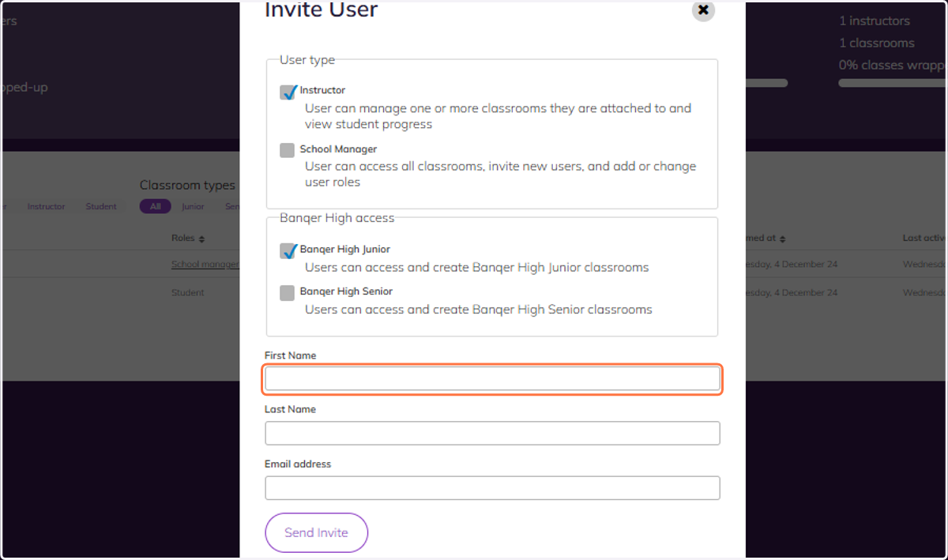Check the School Manager checkbox
This screenshot has height=560, width=948.
coord(288,150)
